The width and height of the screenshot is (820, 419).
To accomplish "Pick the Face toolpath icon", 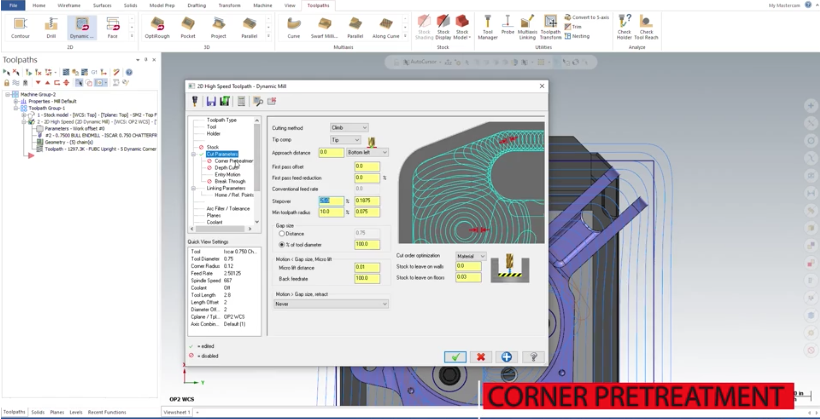I will (112, 28).
